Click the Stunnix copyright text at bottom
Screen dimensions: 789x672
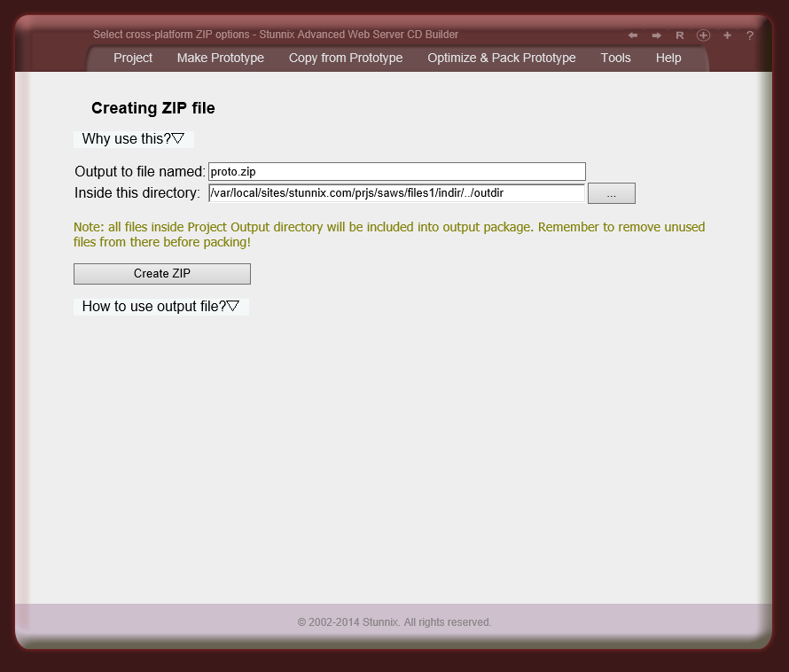tap(395, 621)
